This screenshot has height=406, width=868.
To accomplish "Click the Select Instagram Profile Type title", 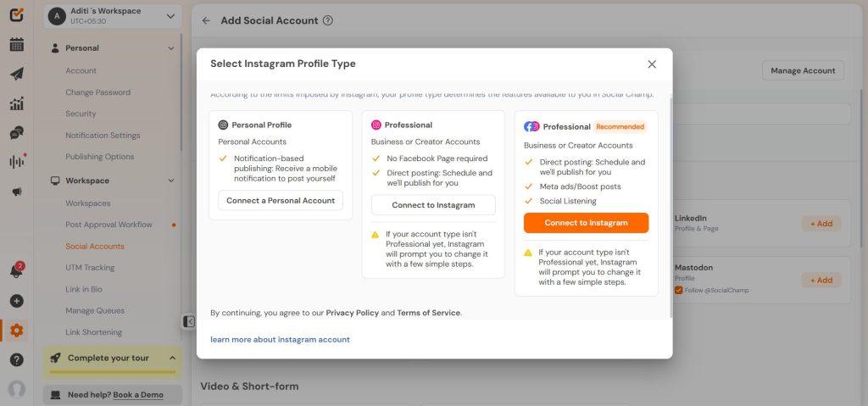I will tap(283, 64).
